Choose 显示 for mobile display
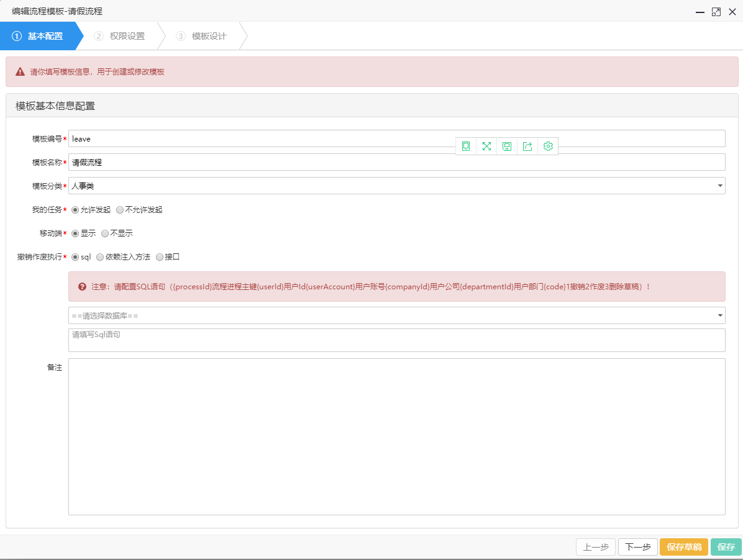The width and height of the screenshot is (743, 560). [x=75, y=233]
